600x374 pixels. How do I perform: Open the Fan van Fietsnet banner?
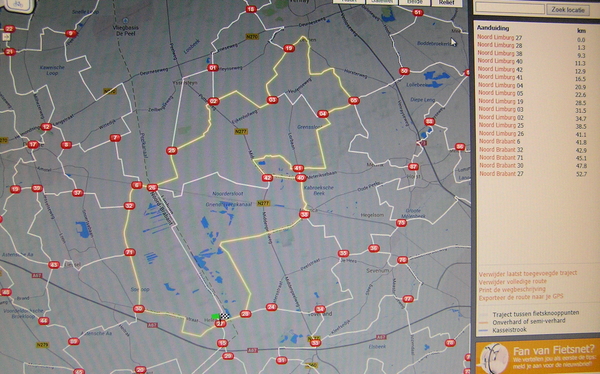click(x=538, y=356)
